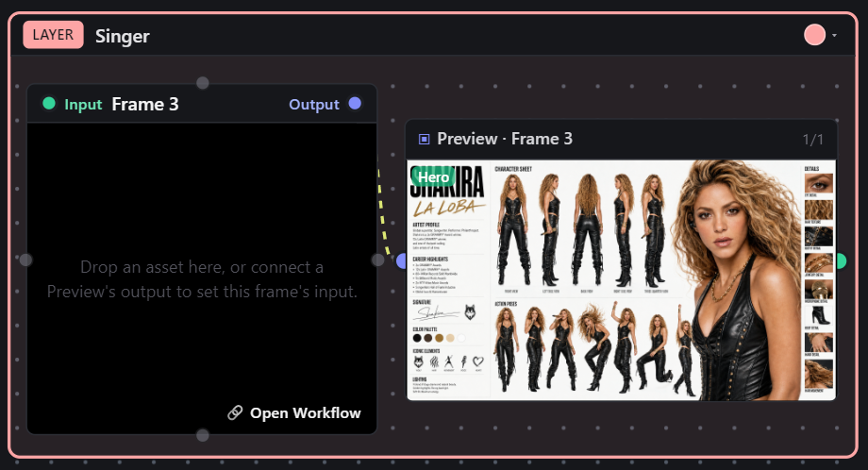This screenshot has width=868, height=470.
Task: Click the Preview node purple input port
Action: coord(402,260)
